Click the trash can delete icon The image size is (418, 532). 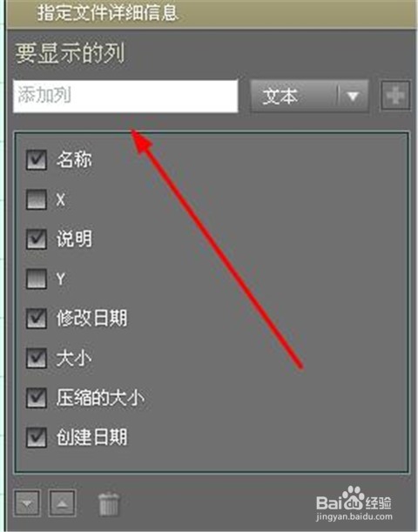[109, 504]
